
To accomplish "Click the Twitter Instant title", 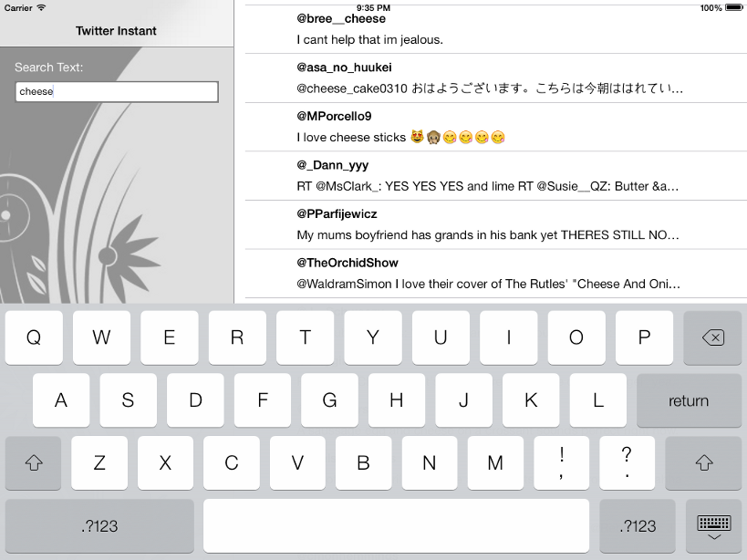I will pyautogui.click(x=116, y=31).
